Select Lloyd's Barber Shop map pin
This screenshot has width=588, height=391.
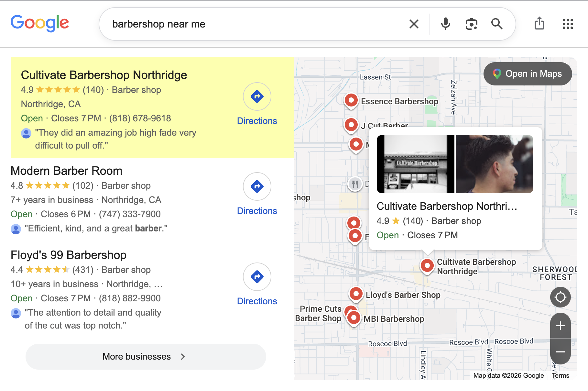356,294
